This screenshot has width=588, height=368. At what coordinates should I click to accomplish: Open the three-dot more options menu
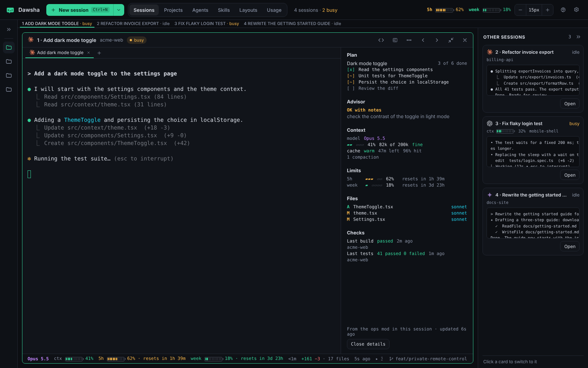click(x=409, y=40)
